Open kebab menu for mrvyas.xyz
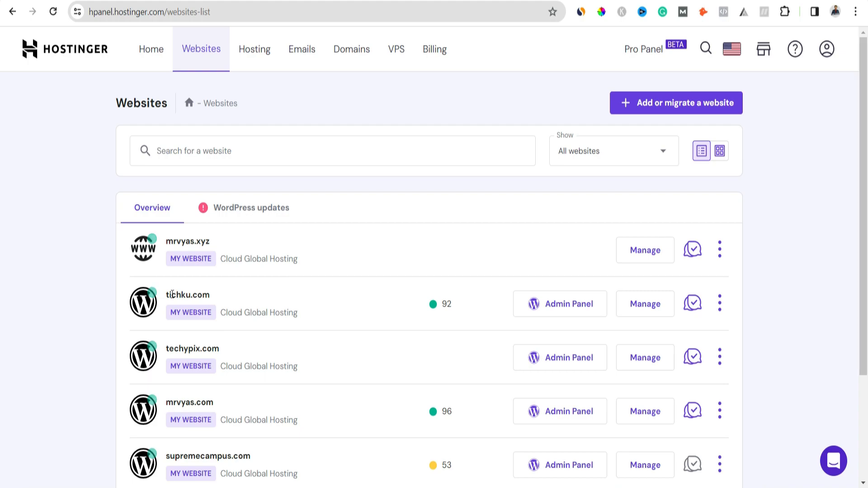This screenshot has width=868, height=488. tap(720, 249)
